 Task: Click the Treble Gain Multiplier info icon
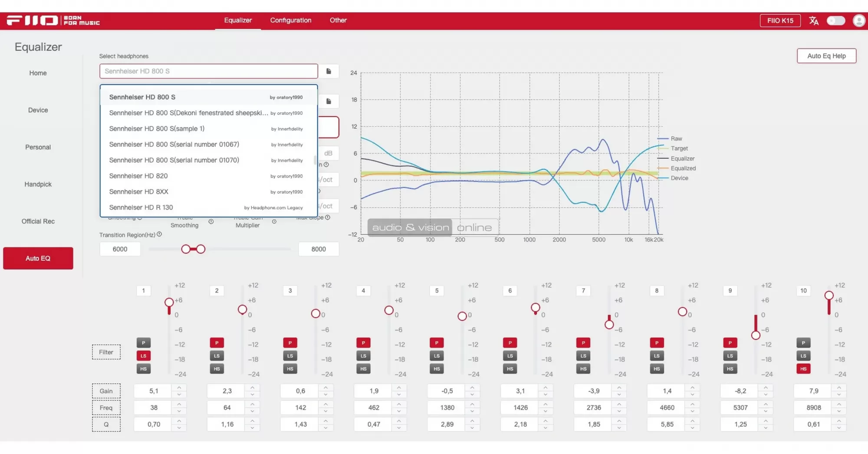click(274, 222)
